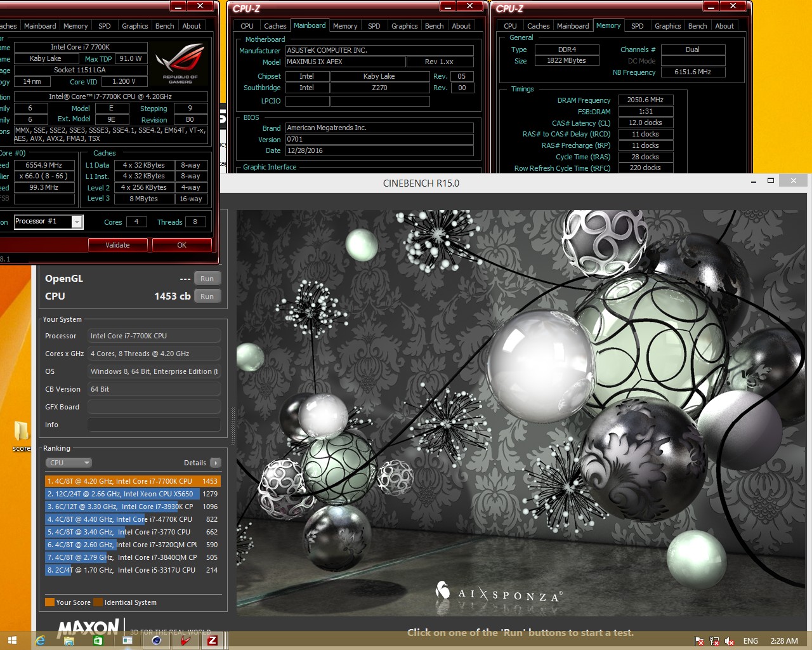
Task: Click OK in the left CPU-Z window
Action: coord(181,245)
